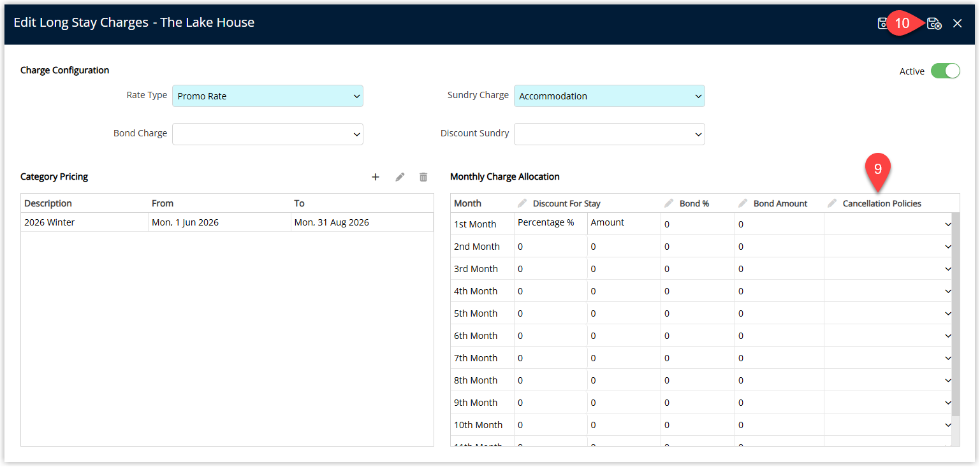Click the 1st Month Bond % cell
Screen dimensions: 980x467
coord(698,224)
